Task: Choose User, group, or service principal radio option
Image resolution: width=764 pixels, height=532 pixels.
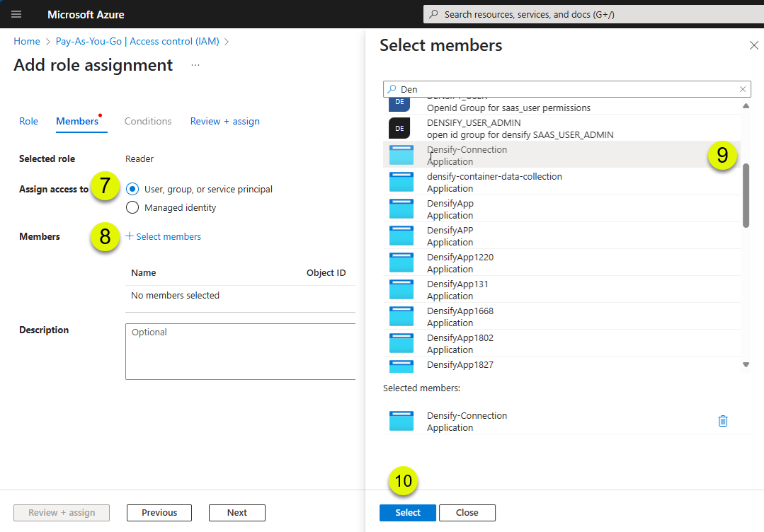Action: click(132, 189)
